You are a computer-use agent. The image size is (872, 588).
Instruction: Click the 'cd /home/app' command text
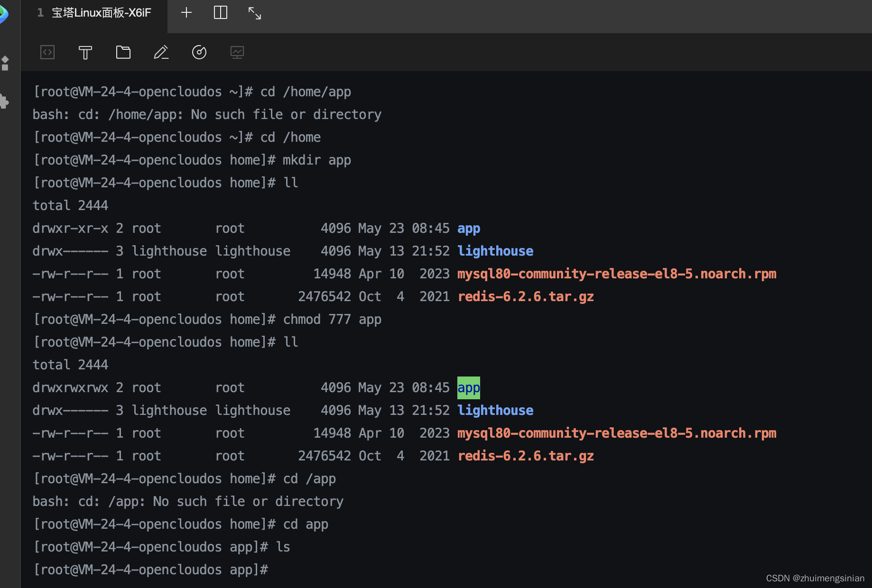pyautogui.click(x=306, y=92)
